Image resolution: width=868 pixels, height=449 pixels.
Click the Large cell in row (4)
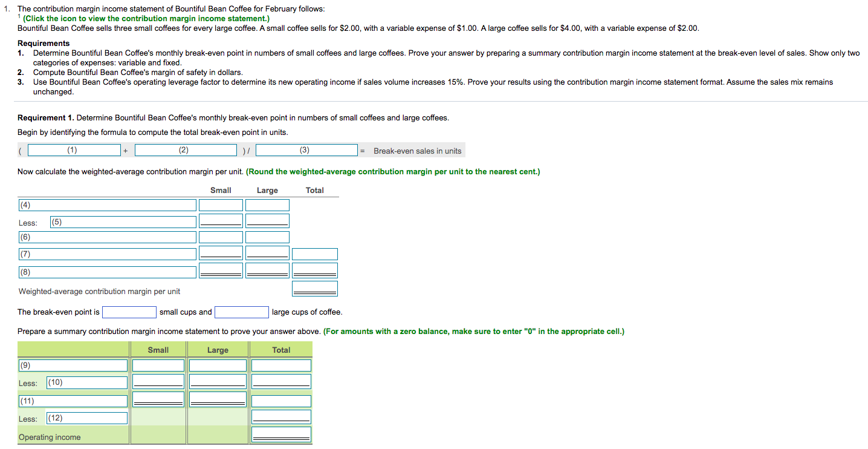pos(267,205)
